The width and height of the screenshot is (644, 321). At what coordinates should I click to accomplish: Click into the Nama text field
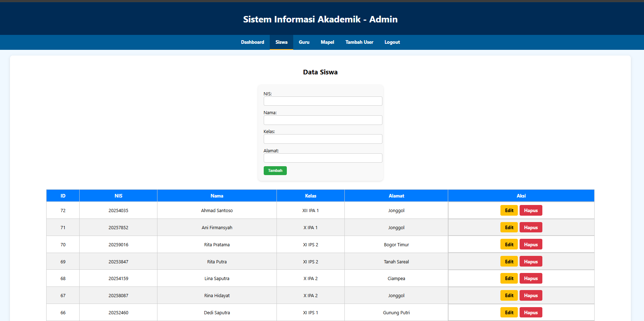(x=323, y=120)
